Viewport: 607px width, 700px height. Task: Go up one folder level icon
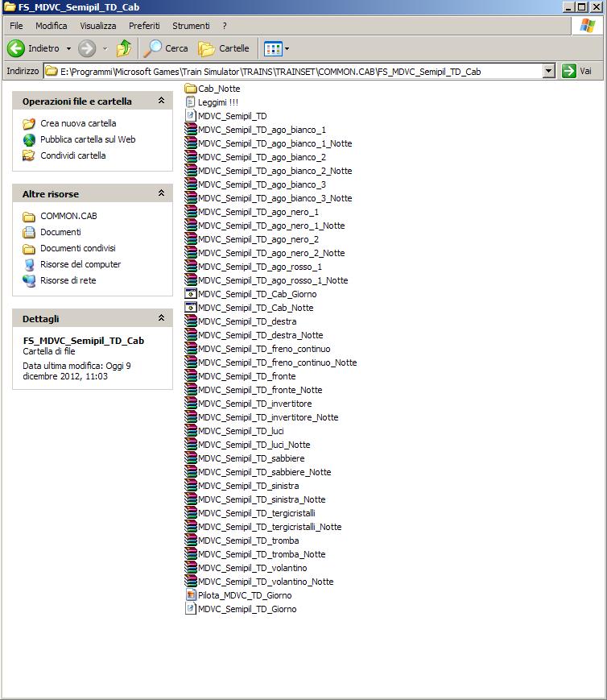tap(124, 48)
